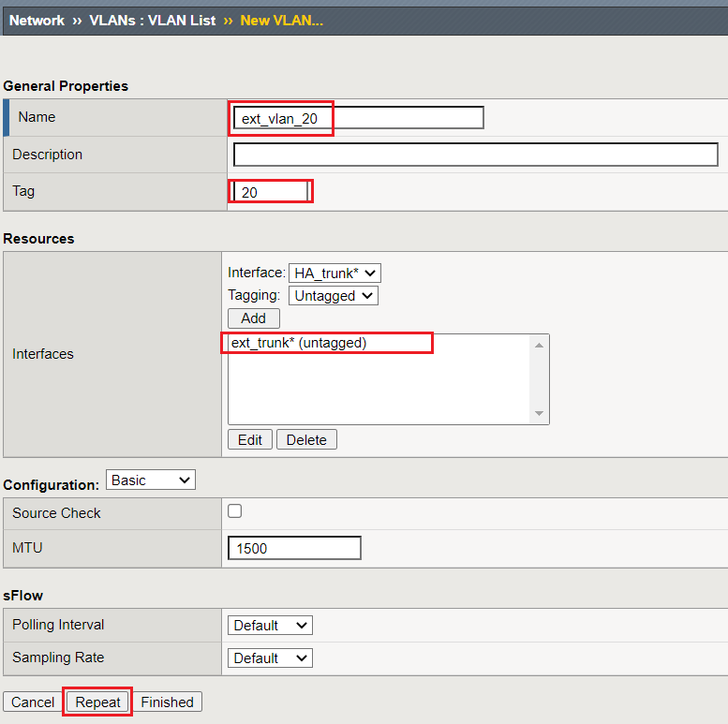Select ext_trunk* (untagged) in the interfaces list

[299, 343]
